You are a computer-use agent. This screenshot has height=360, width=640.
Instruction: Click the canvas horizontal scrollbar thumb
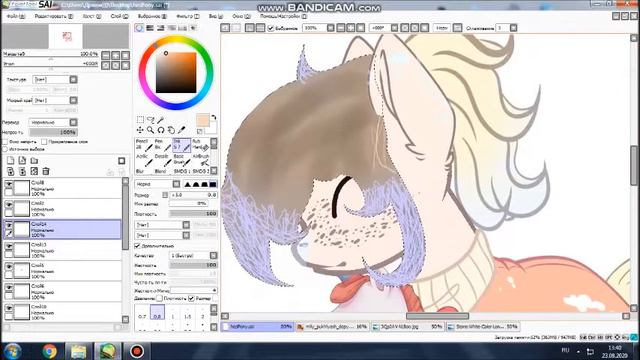tap(437, 316)
